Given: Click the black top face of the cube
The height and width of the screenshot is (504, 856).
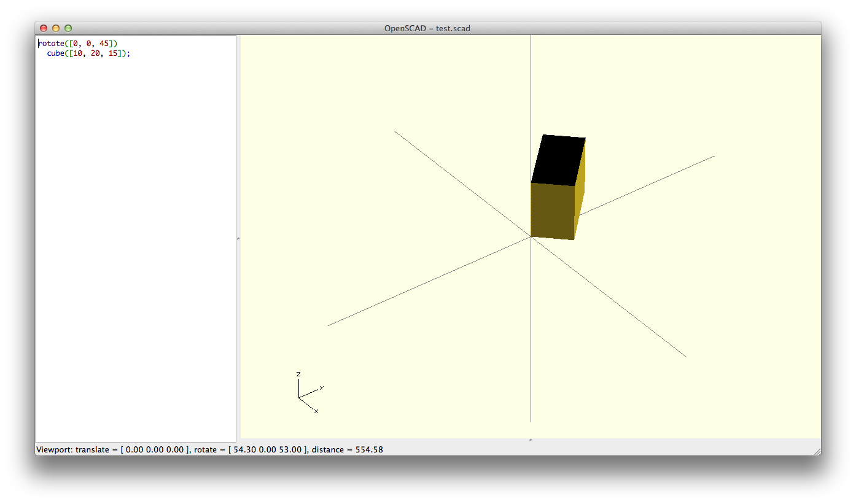Looking at the screenshot, I should click(558, 160).
